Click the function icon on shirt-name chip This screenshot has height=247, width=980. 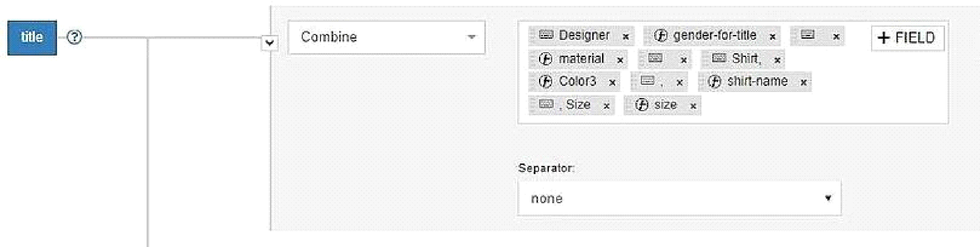[714, 82]
